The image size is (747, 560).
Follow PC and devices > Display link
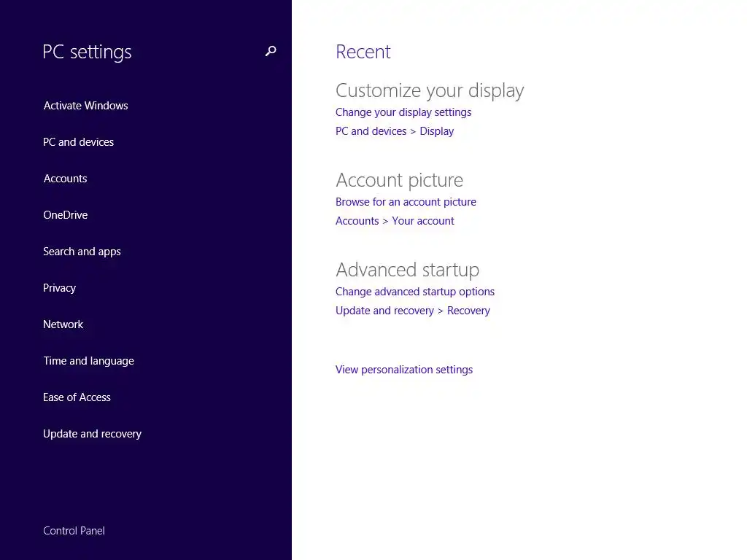click(395, 131)
